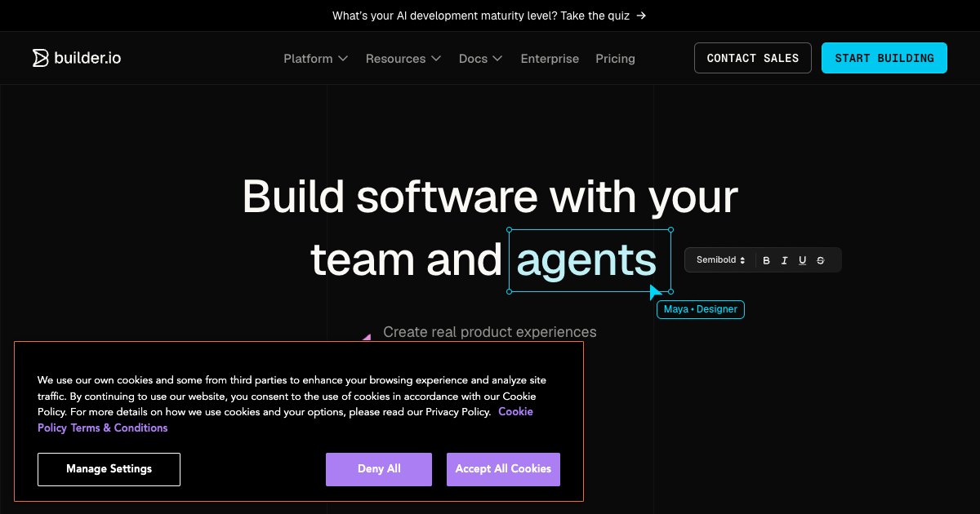Open the Enterprise page
Viewport: 980px width, 514px height.
point(550,59)
